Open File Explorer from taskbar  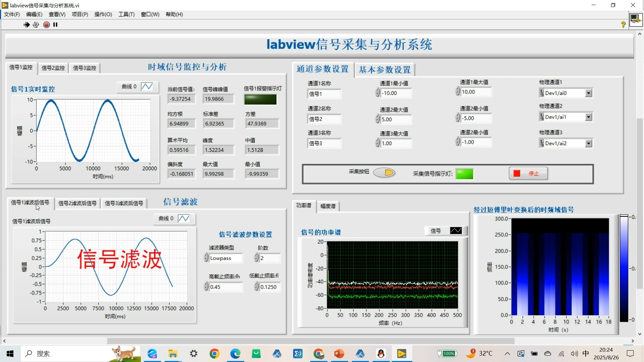173,354
